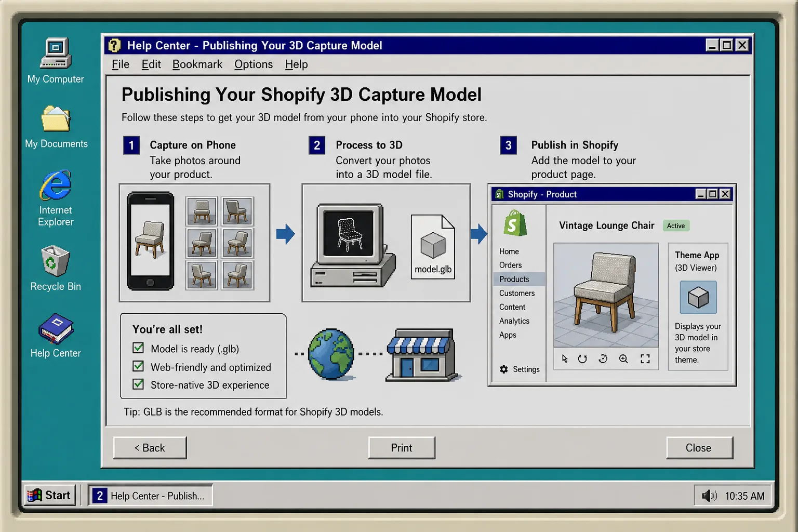Click the phone showing the chair

click(151, 241)
